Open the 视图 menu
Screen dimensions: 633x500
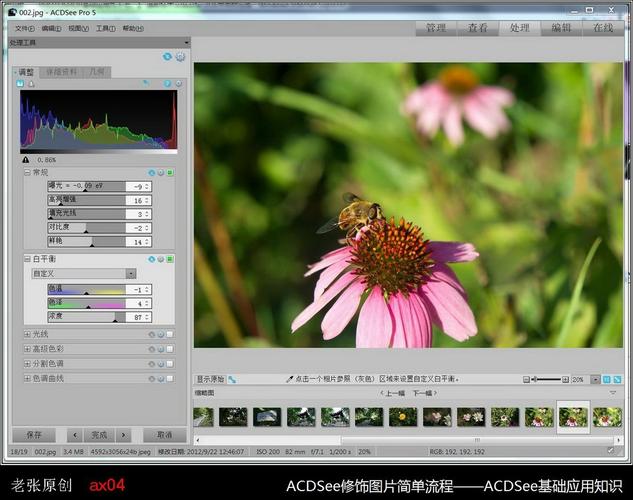pos(78,29)
